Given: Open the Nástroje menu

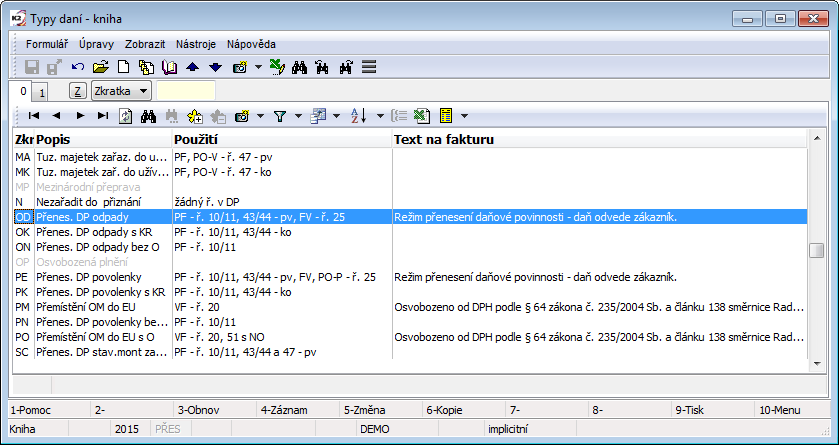Looking at the screenshot, I should 196,44.
